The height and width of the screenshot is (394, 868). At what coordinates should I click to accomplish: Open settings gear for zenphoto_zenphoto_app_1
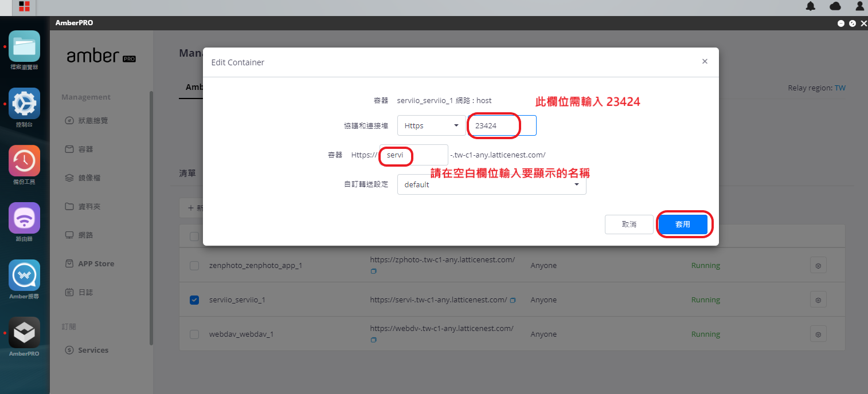coord(818,266)
